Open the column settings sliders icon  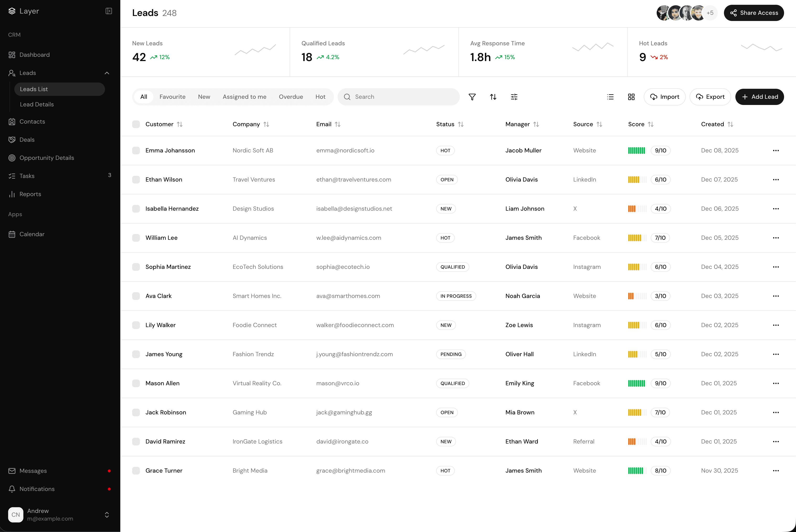[514, 97]
